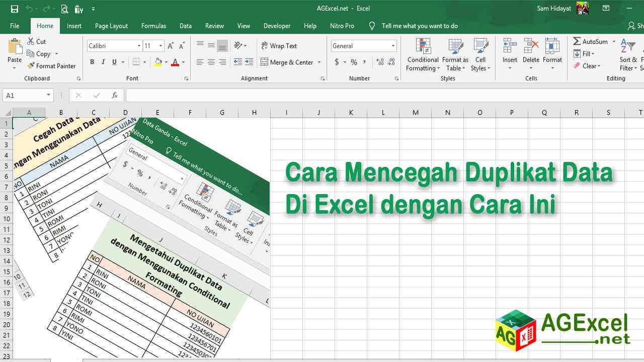Set Bottom Align for cell text
The height and width of the screenshot is (362, 644).
[x=222, y=46]
